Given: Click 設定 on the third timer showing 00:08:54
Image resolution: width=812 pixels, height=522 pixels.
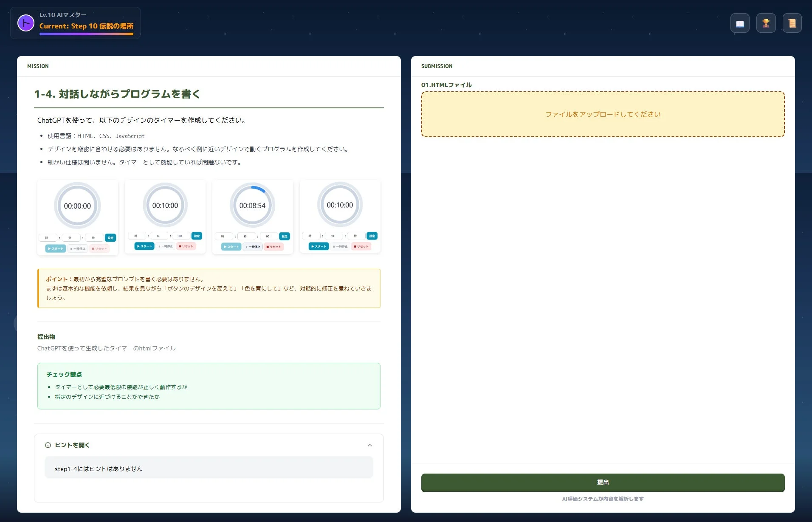Looking at the screenshot, I should pyautogui.click(x=285, y=236).
